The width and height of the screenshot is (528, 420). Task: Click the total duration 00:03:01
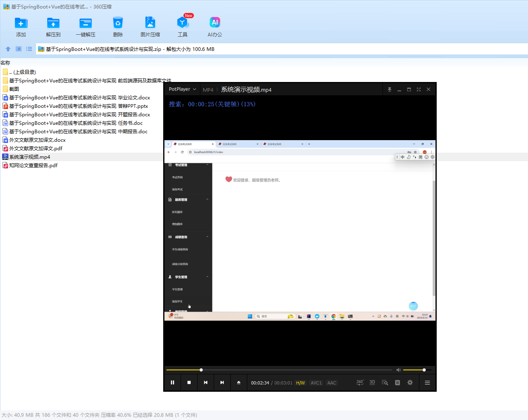coord(283,383)
